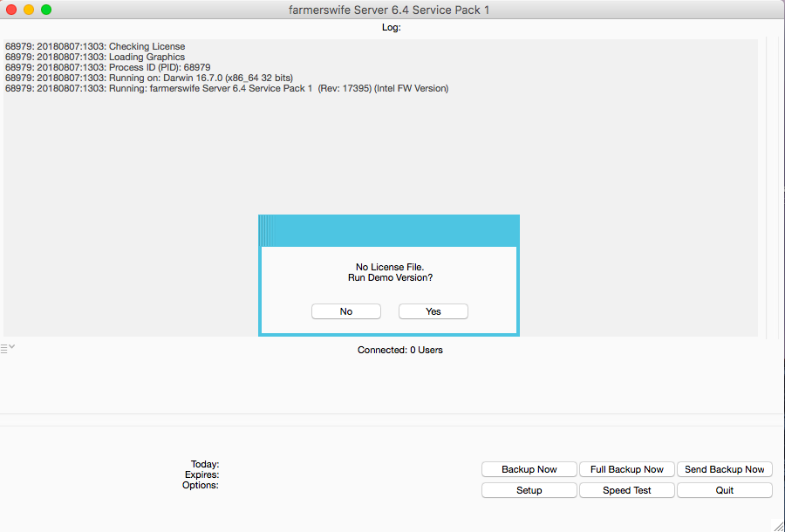
Task: Click the blue dialog title bar
Action: coord(389,231)
